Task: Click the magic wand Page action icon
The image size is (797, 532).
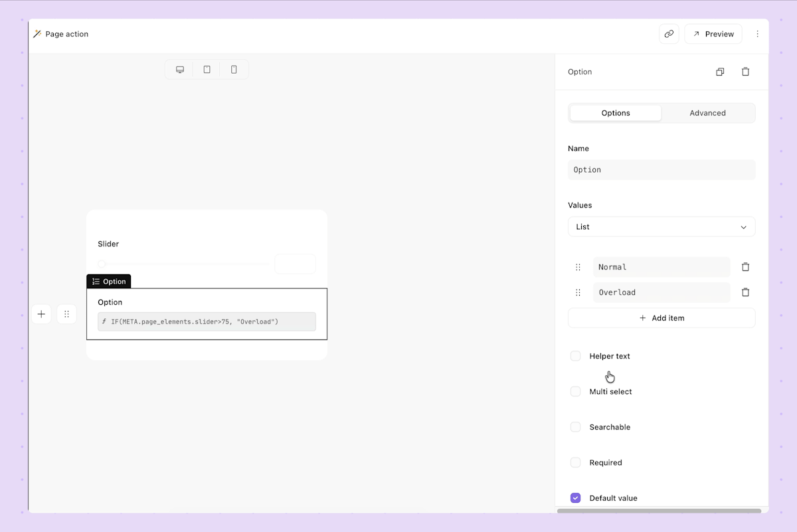Action: (x=37, y=34)
